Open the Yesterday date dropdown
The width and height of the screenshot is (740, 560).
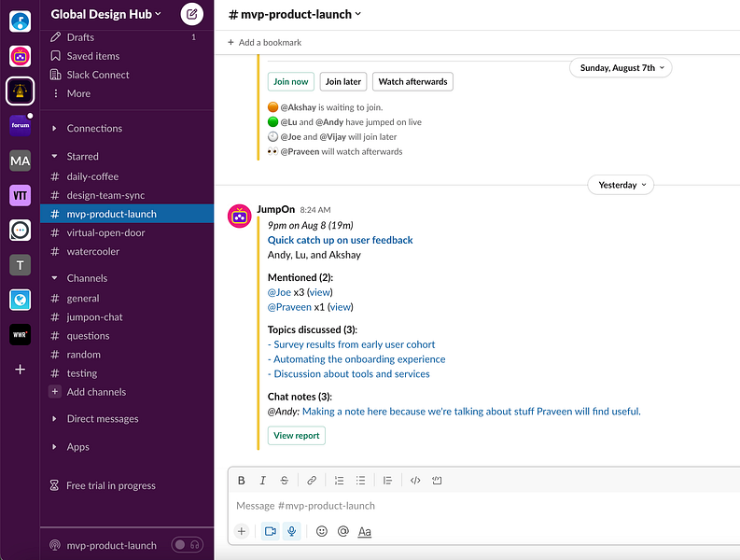[x=621, y=185]
